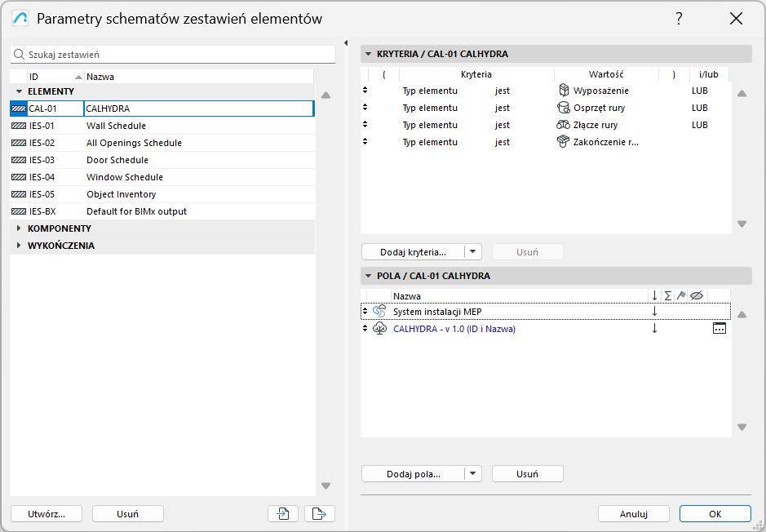Click the CALHYDRA property field icon
Viewport: 766px width, 532px height.
pos(379,328)
